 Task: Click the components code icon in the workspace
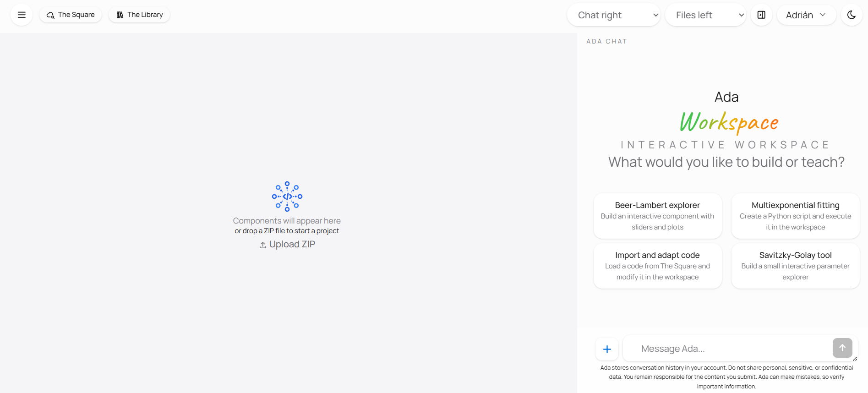(x=287, y=196)
